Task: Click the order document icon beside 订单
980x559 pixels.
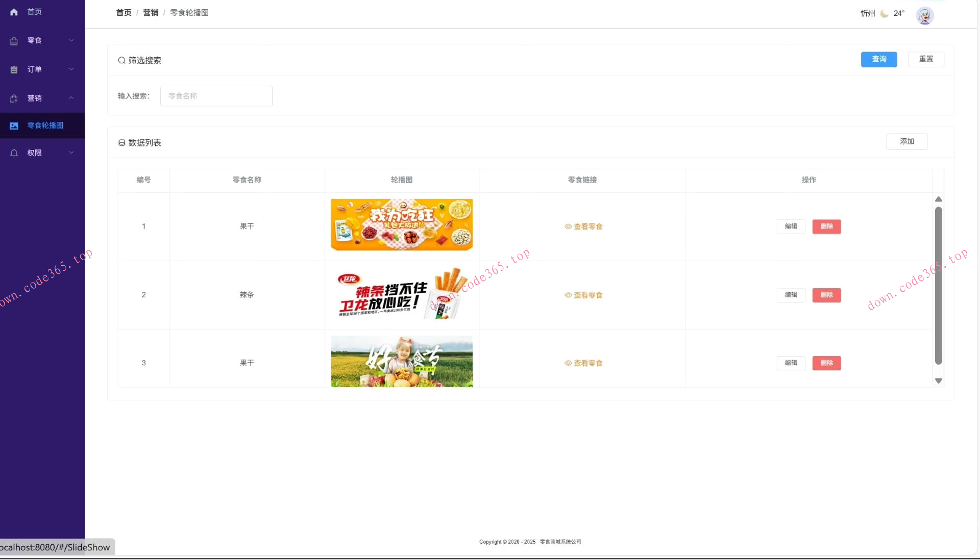Action: click(x=14, y=69)
